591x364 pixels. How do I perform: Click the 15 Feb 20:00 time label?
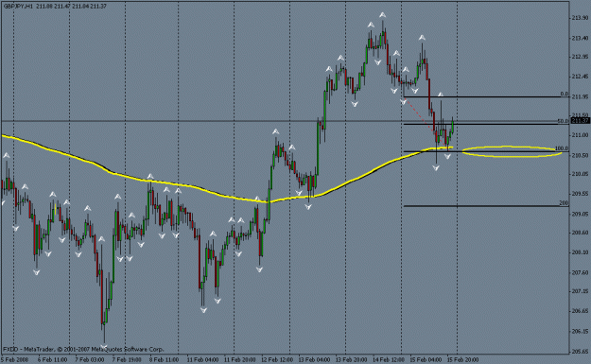pyautogui.click(x=463, y=359)
